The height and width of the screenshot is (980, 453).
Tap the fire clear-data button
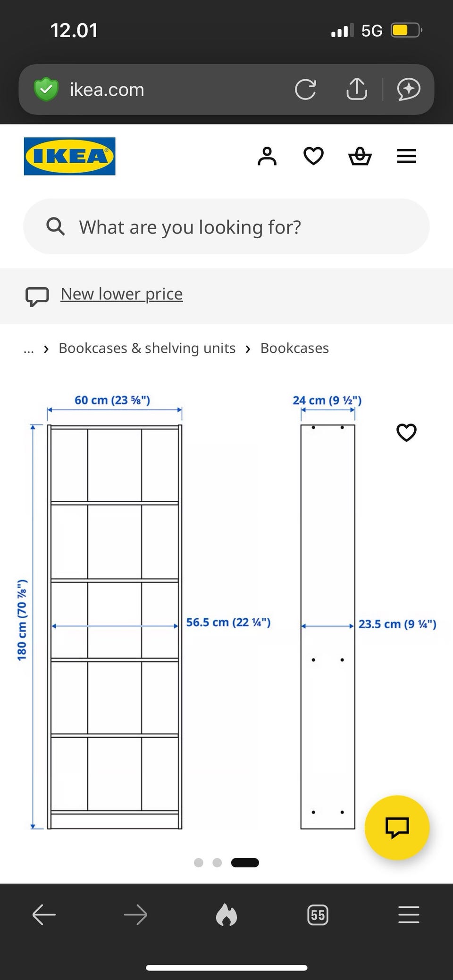point(226,915)
